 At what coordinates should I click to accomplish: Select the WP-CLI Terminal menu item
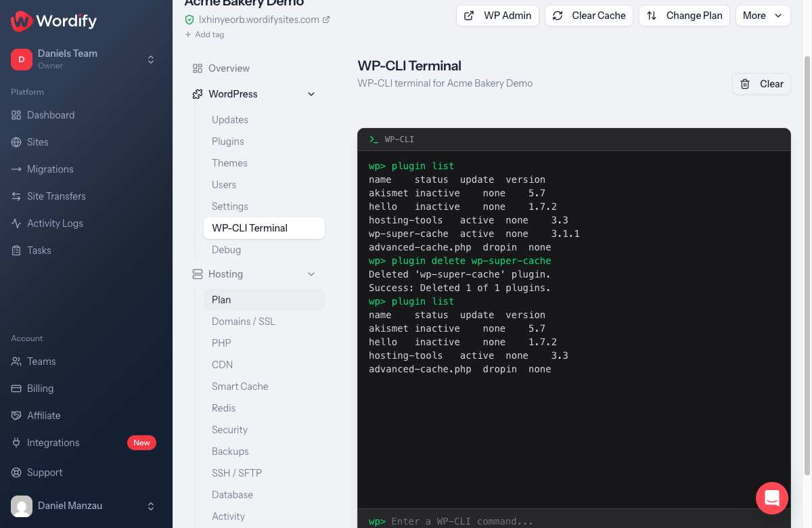(x=264, y=228)
